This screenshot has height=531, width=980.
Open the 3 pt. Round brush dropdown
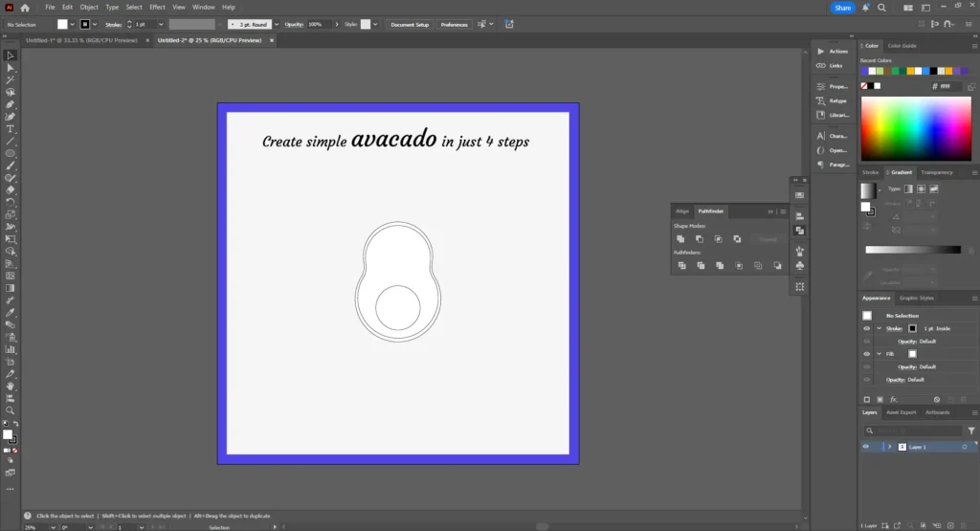277,24
